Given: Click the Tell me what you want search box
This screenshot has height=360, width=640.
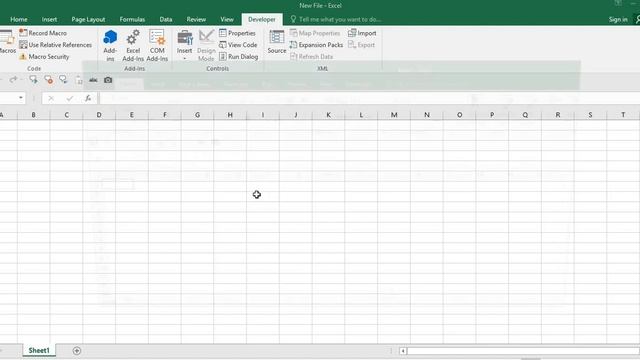Looking at the screenshot, I should click(x=336, y=19).
